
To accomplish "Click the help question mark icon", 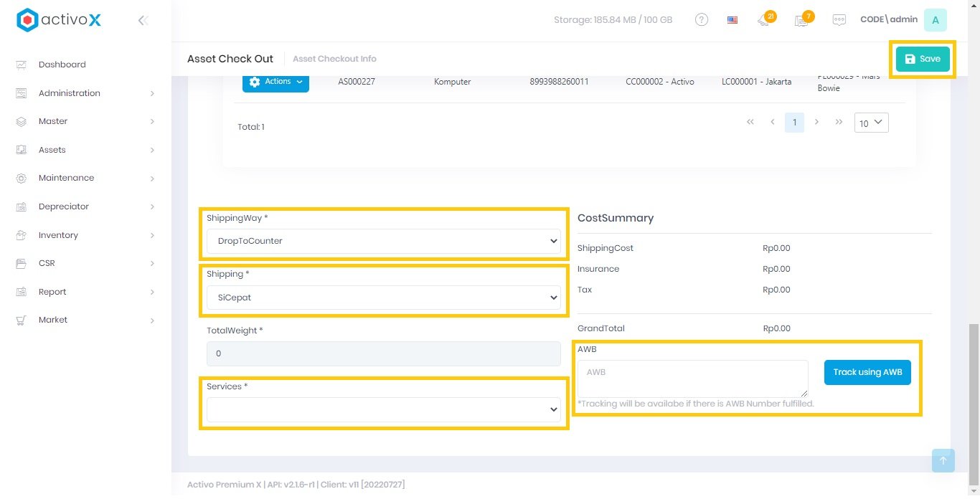I will [702, 20].
